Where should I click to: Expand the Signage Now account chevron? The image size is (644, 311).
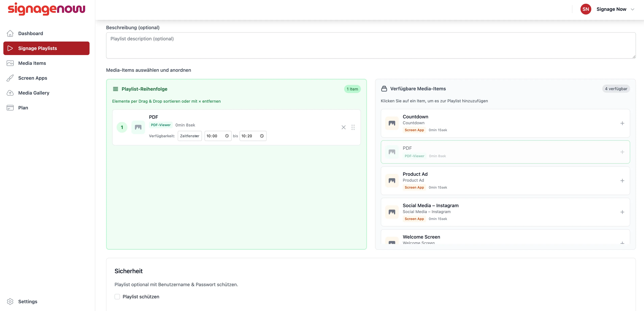point(632,9)
